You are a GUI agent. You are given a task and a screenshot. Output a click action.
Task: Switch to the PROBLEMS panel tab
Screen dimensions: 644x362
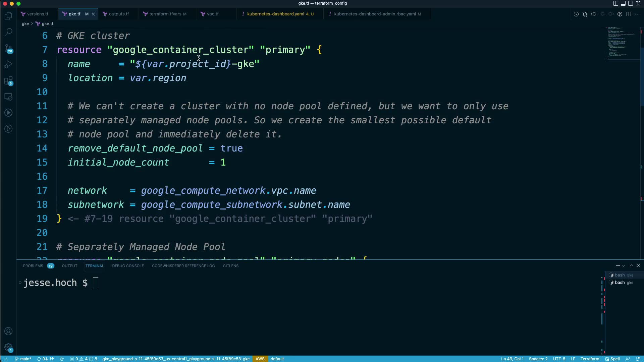[x=33, y=266]
